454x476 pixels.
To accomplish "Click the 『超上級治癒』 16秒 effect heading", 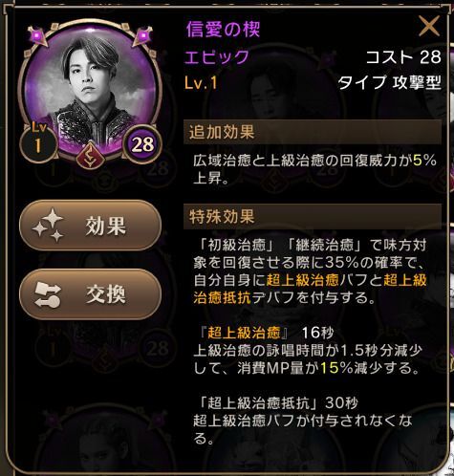I will [267, 333].
